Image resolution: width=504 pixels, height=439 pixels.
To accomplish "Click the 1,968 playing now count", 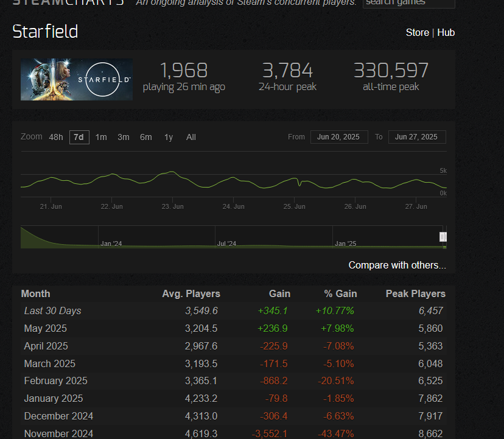I will [184, 71].
